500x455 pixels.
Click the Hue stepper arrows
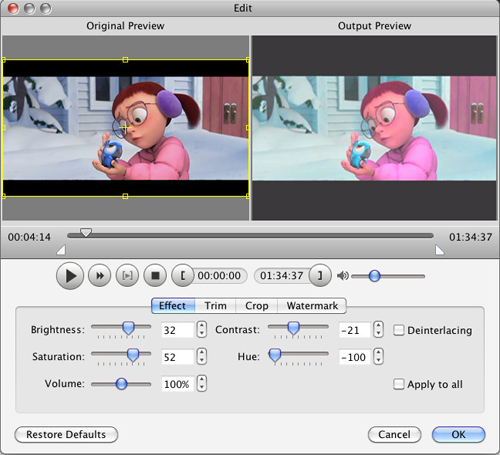point(378,356)
